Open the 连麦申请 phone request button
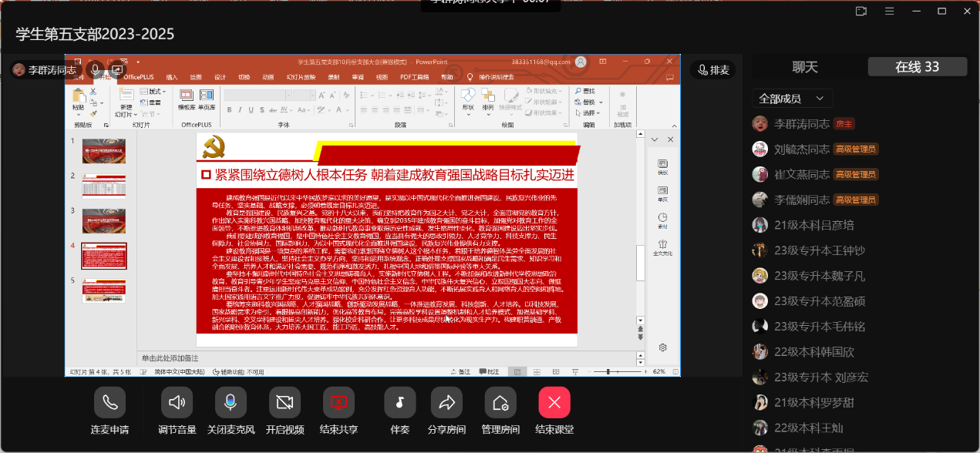 click(109, 402)
